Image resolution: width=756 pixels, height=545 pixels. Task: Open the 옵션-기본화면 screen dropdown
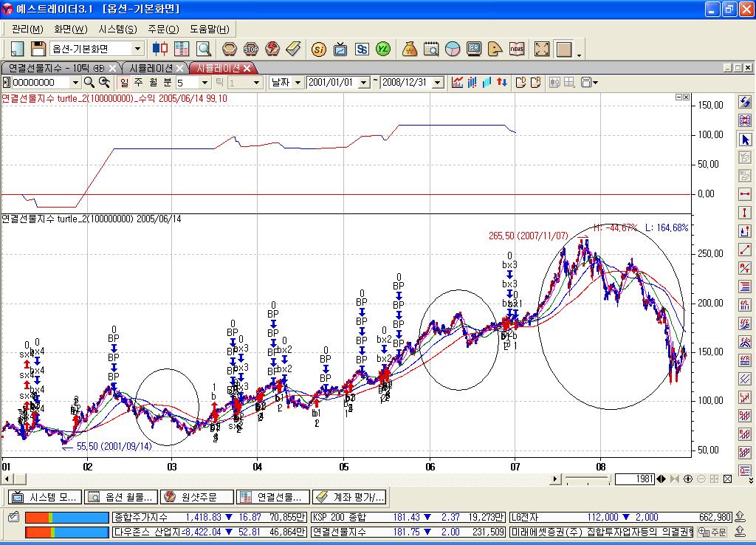(137, 49)
